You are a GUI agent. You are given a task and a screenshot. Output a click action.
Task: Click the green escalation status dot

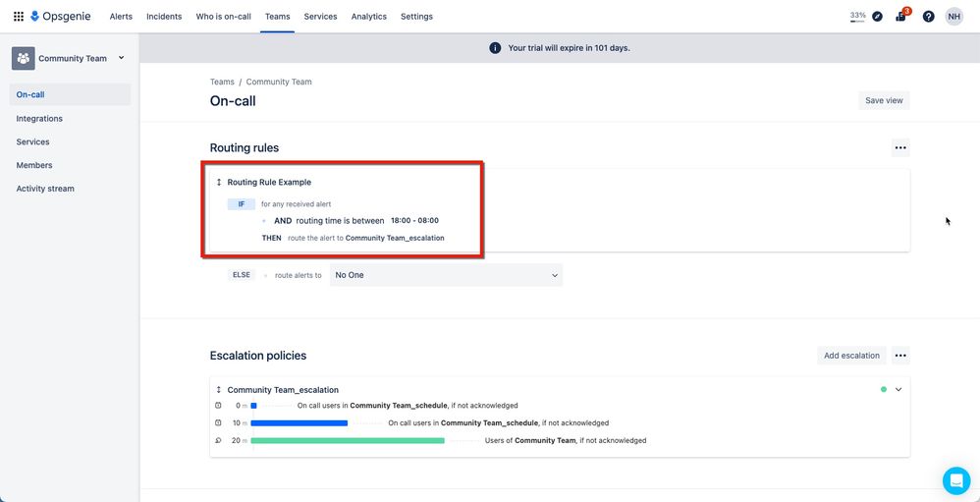(x=884, y=389)
